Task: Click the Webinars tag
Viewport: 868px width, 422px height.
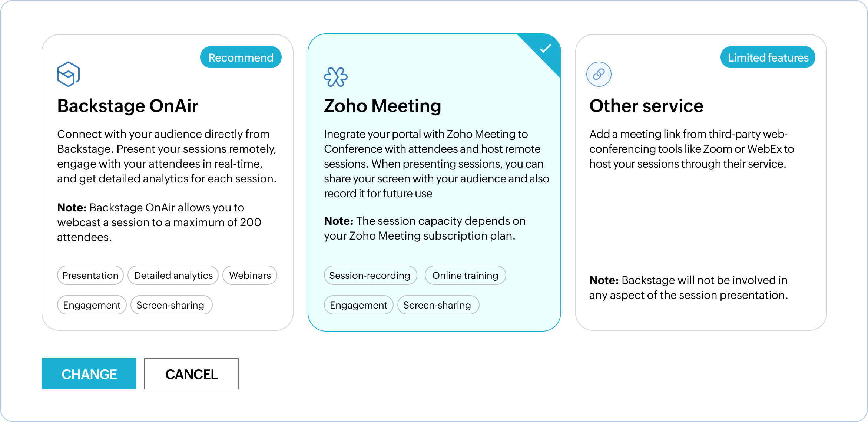Action: tap(250, 276)
